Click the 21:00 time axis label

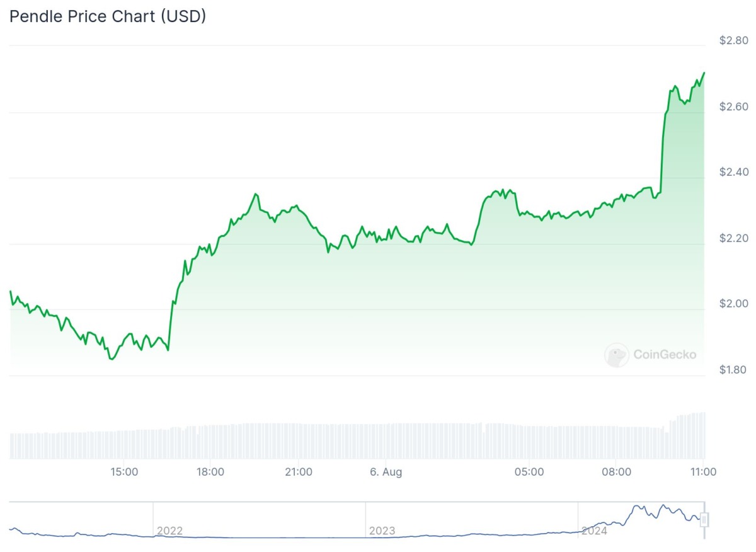tap(298, 471)
